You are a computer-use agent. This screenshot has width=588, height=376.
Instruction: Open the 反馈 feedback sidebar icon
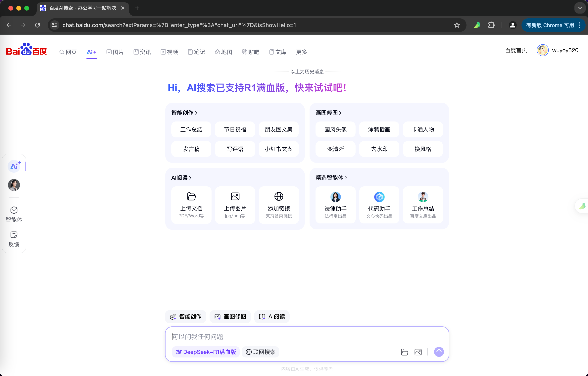tap(14, 239)
